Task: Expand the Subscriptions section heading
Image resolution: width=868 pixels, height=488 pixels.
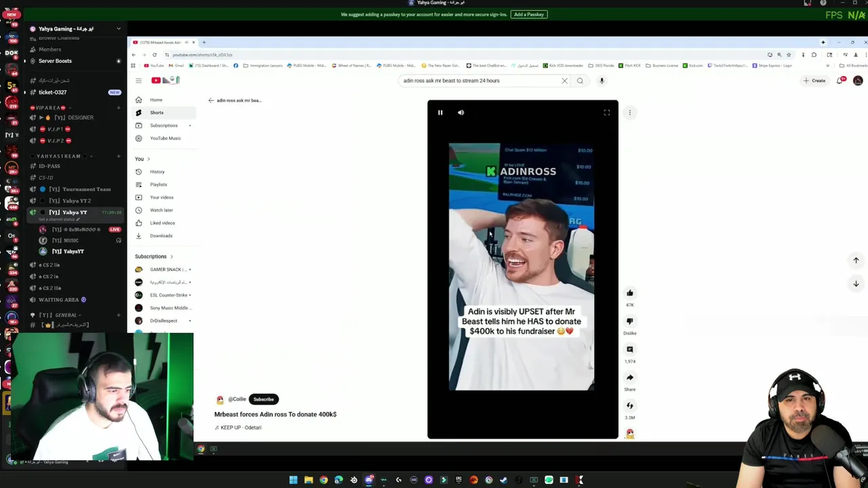Action: point(154,256)
